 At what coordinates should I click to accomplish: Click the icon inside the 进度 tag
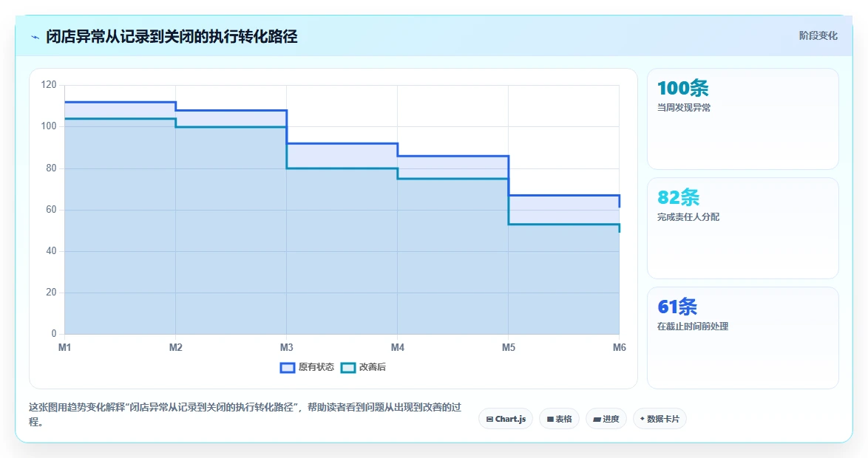tap(597, 420)
